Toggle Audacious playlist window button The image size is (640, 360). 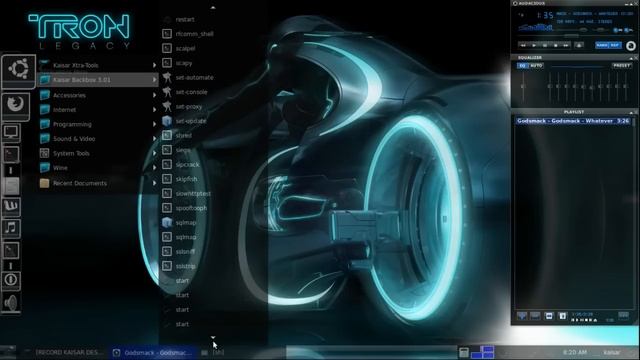pyautogui.click(x=629, y=30)
